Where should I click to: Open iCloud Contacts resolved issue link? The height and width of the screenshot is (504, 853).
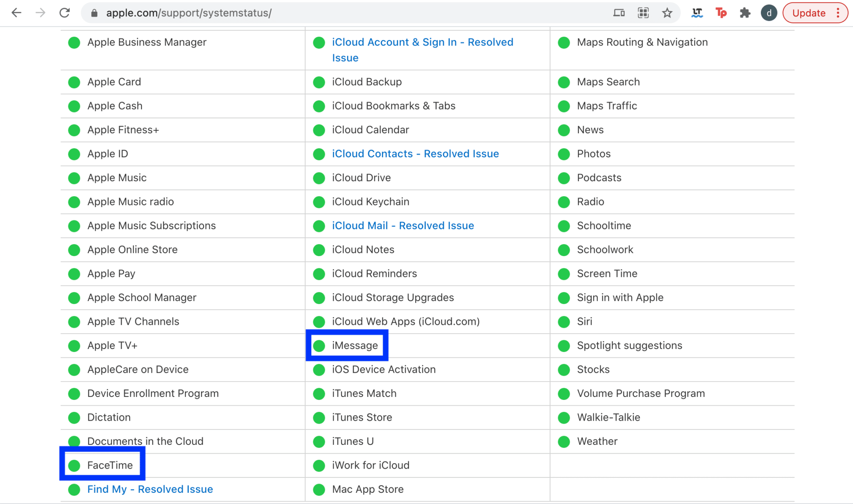415,154
